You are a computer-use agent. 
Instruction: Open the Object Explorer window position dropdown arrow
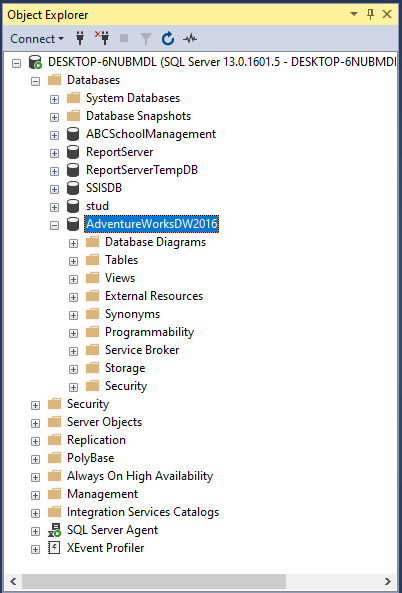click(x=354, y=14)
